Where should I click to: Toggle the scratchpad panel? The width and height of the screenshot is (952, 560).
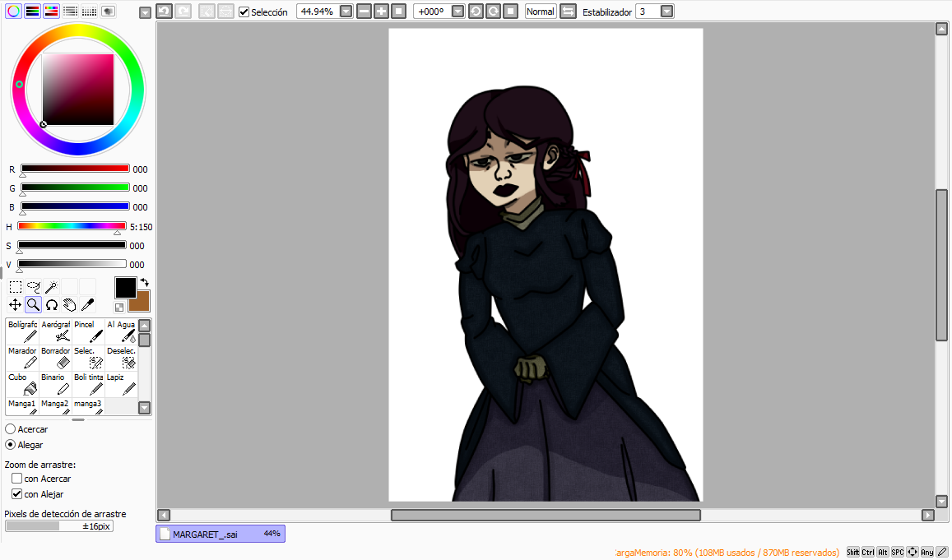coord(108,11)
